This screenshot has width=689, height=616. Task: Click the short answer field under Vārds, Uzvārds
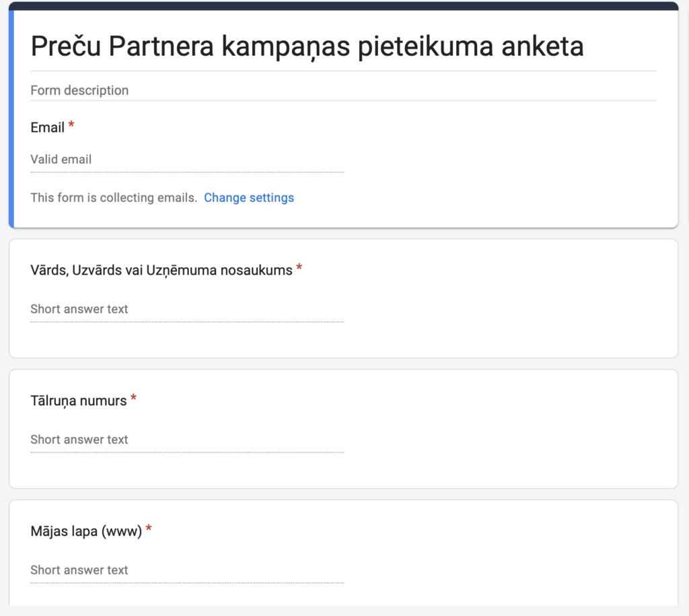point(79,309)
